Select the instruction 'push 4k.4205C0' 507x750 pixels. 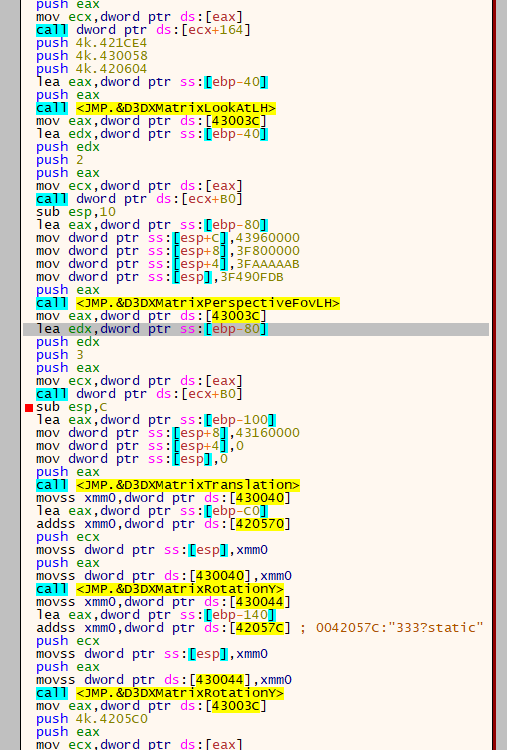(92, 719)
